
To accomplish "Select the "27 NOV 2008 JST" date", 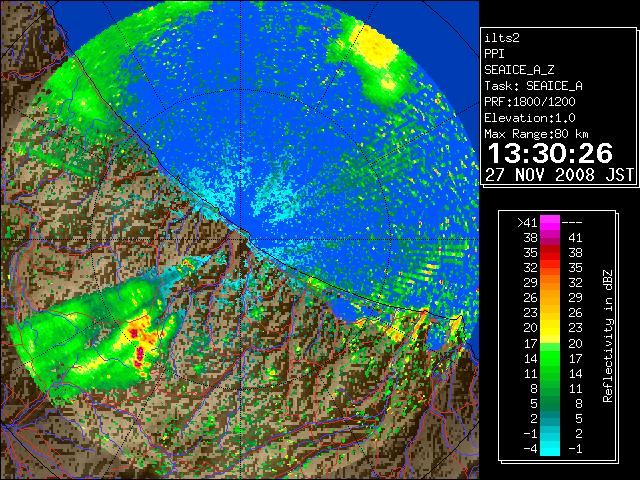I will click(x=559, y=175).
